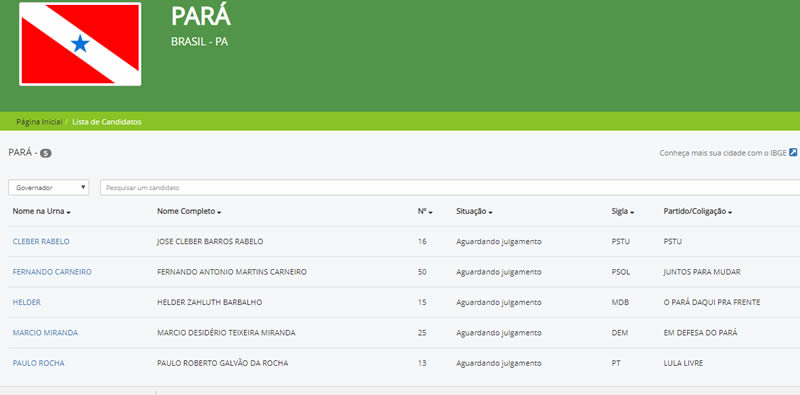Select Lista de Candidatos breadcrumb
The image size is (800, 395).
107,122
